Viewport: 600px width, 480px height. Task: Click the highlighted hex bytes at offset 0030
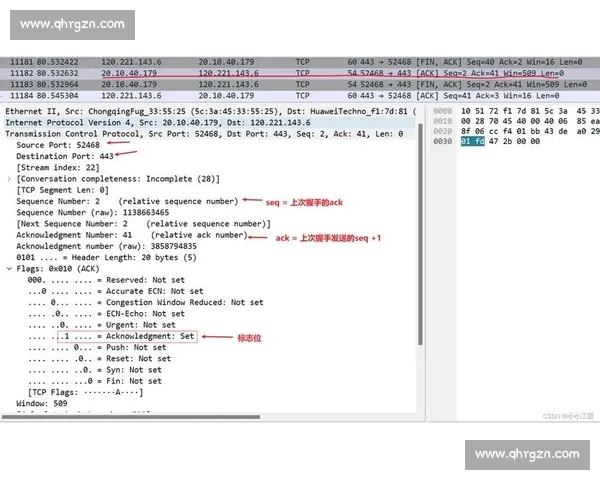pyautogui.click(x=472, y=143)
